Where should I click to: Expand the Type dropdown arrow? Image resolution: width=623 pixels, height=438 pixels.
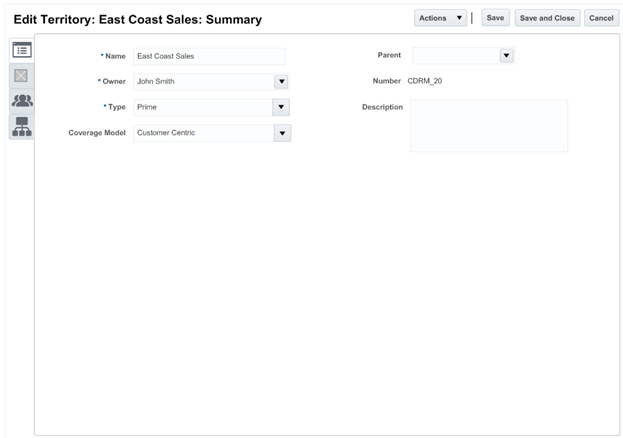pyautogui.click(x=282, y=107)
